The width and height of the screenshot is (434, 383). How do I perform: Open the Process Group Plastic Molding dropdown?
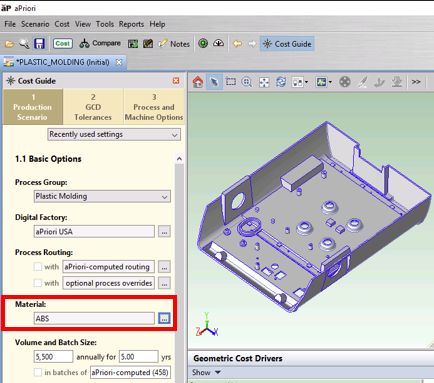102,196
